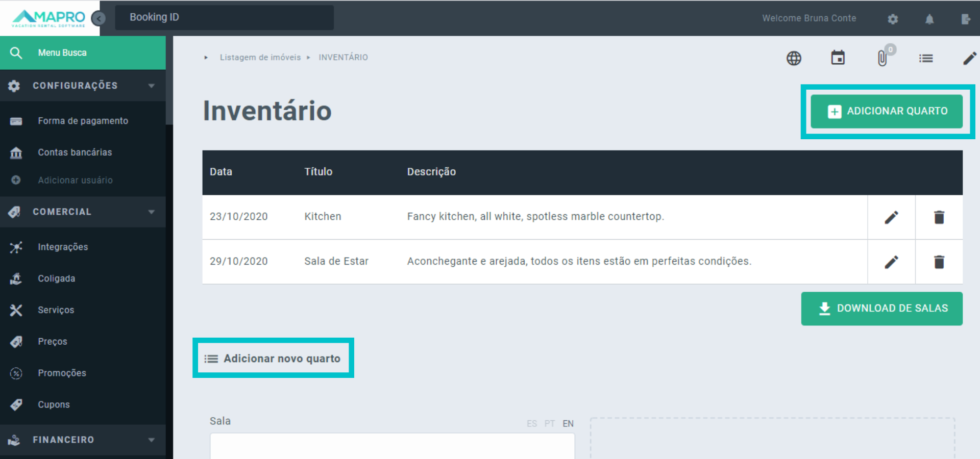Open the settings gear in the header
The height and width of the screenshot is (459, 980).
[x=893, y=19]
